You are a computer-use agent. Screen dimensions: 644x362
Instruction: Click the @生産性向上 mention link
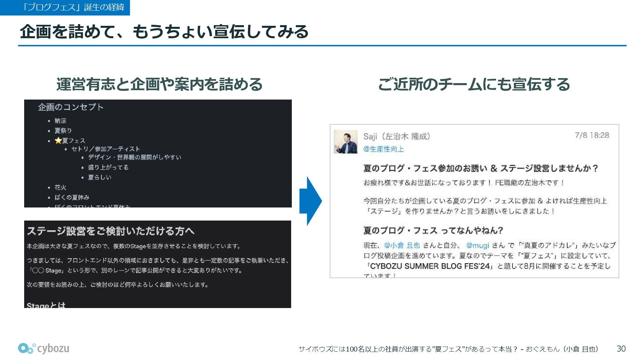(x=383, y=149)
